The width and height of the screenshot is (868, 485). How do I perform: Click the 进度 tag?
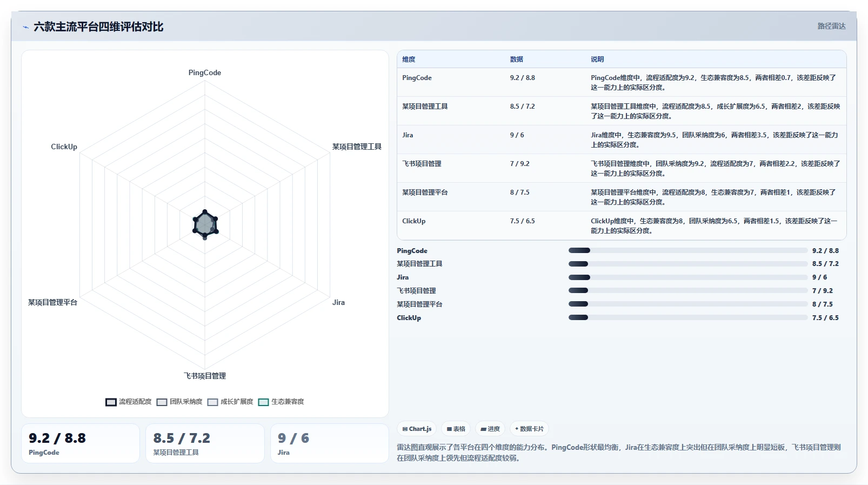pyautogui.click(x=490, y=429)
